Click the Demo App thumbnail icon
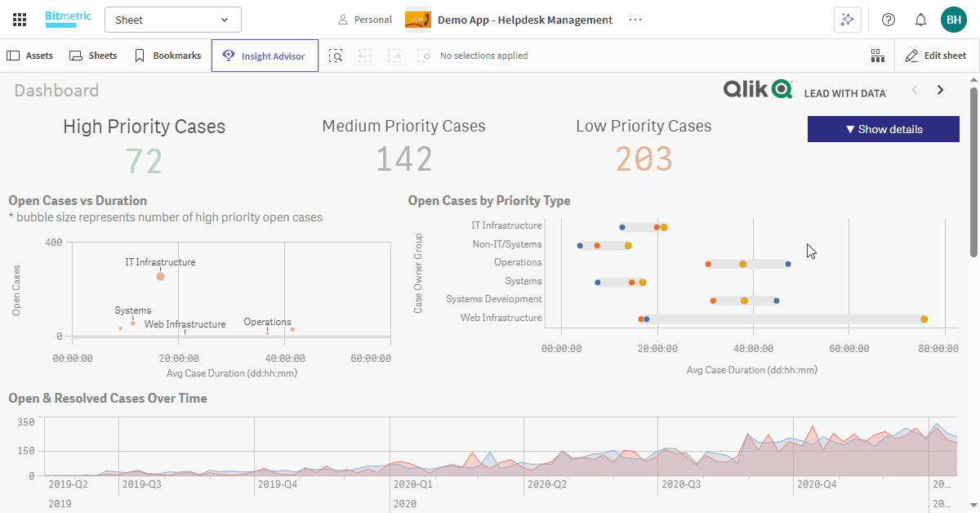Image resolution: width=980 pixels, height=513 pixels. click(x=418, y=20)
